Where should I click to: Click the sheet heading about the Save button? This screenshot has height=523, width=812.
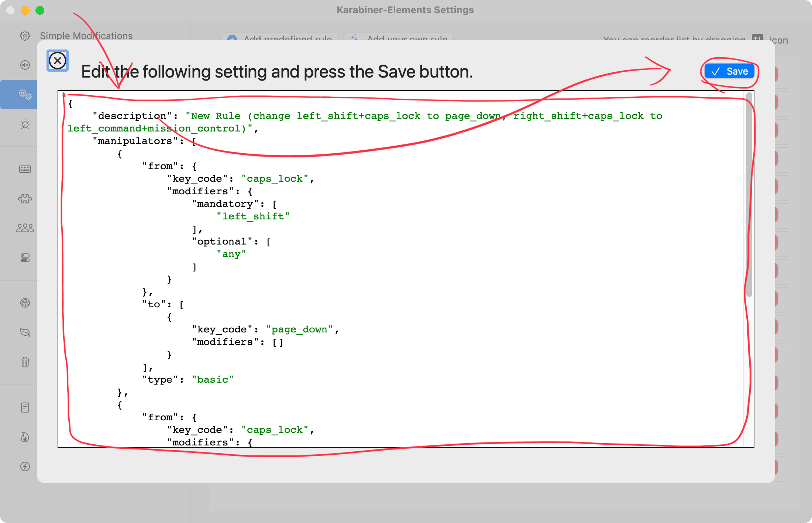point(277,72)
